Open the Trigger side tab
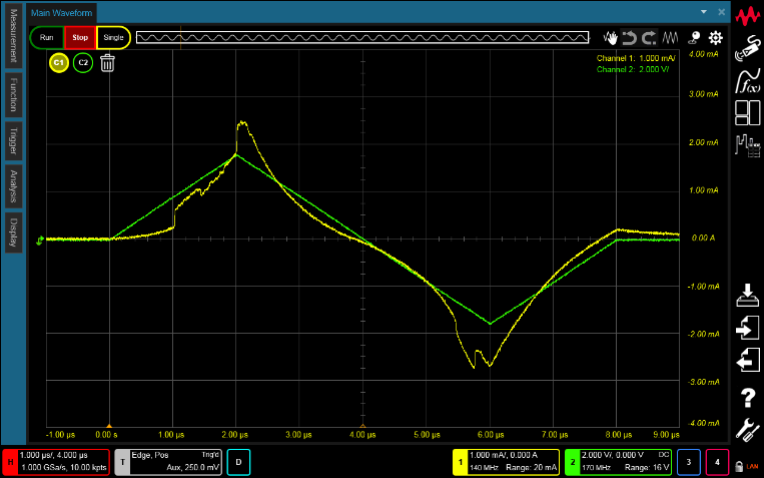 point(13,140)
